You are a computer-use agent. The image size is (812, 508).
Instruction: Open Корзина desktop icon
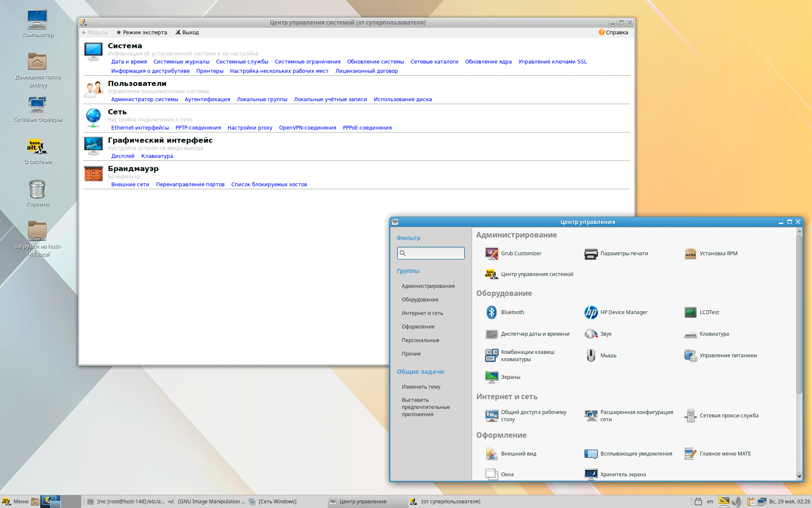[37, 189]
